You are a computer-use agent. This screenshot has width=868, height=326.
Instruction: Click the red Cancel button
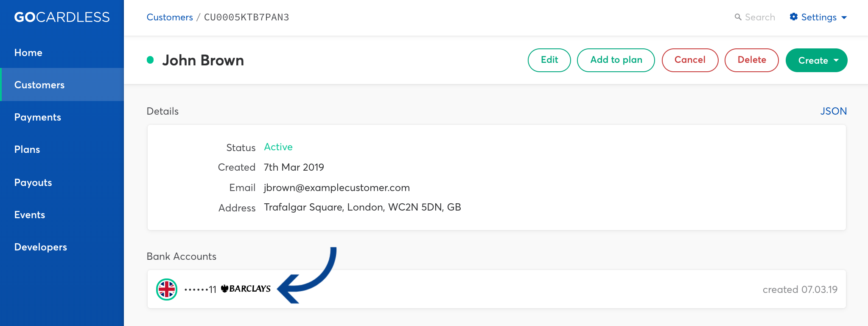(x=690, y=60)
